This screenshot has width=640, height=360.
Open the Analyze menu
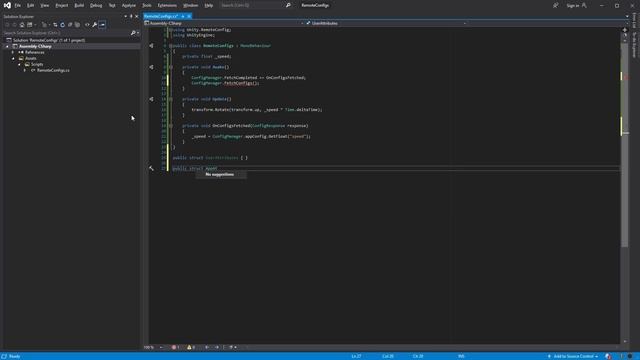(x=129, y=5)
